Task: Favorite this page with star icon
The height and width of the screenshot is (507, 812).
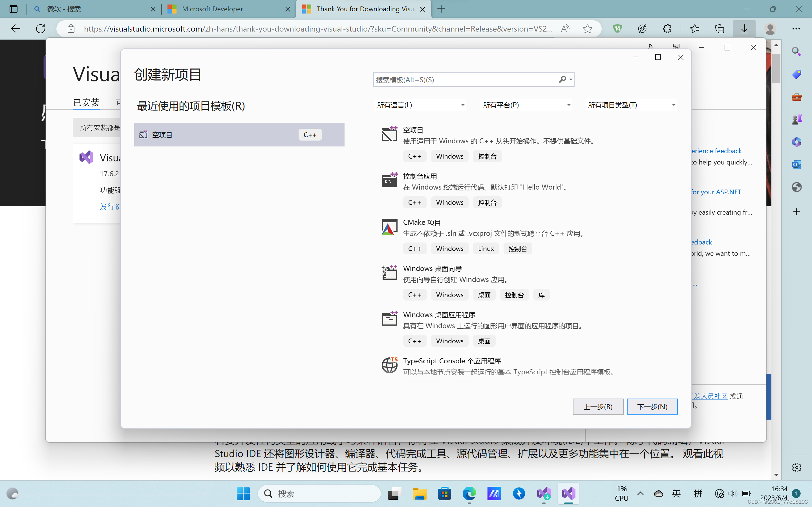Action: [x=587, y=29]
